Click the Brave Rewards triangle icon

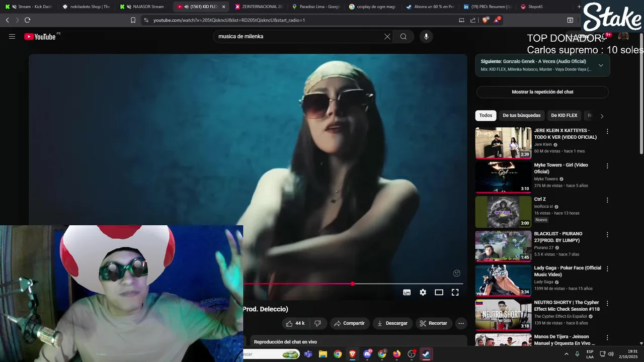click(497, 20)
